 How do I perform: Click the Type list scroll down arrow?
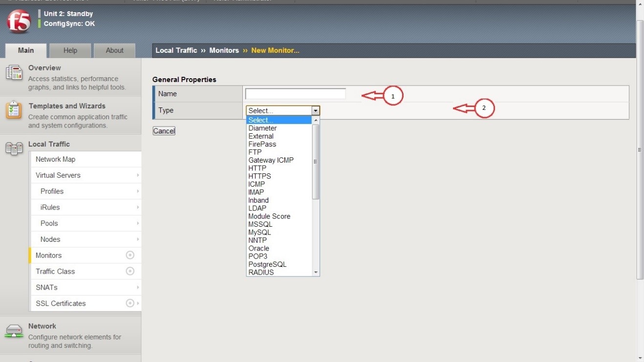[x=316, y=272]
